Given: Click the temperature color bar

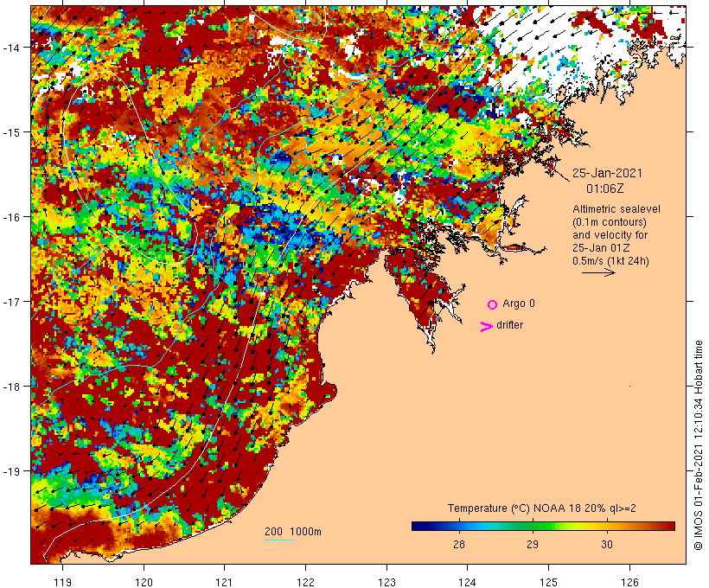Looking at the screenshot, I should pos(543,526).
